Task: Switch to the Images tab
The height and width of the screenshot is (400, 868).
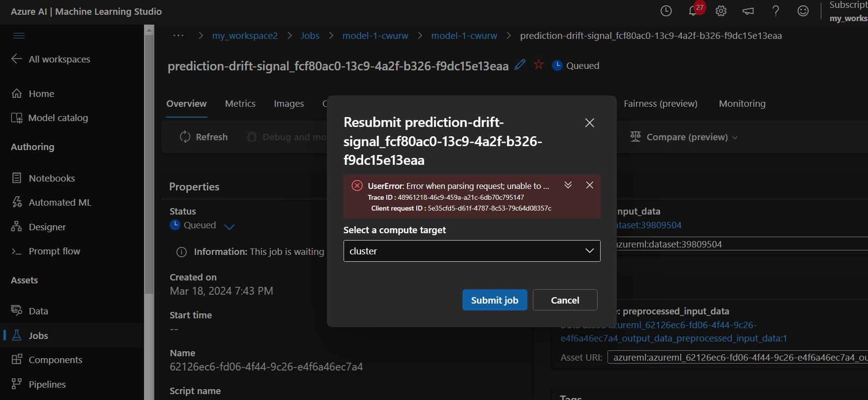Action: point(289,104)
